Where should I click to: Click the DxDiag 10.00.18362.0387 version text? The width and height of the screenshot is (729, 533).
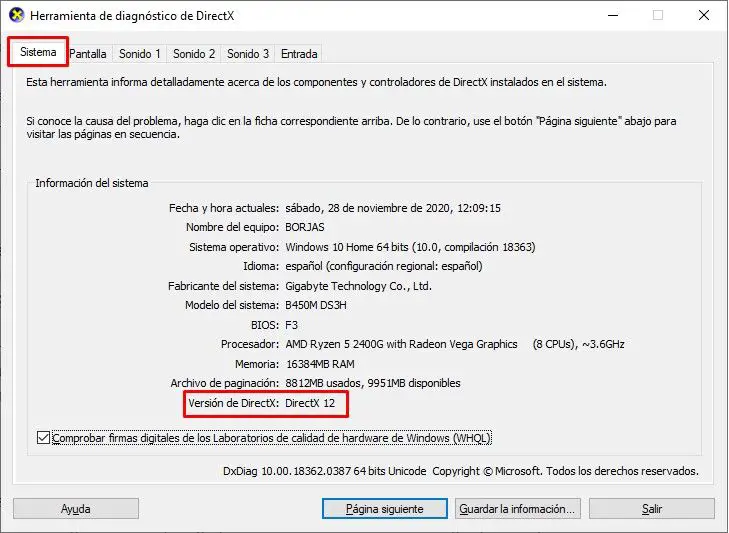325,471
